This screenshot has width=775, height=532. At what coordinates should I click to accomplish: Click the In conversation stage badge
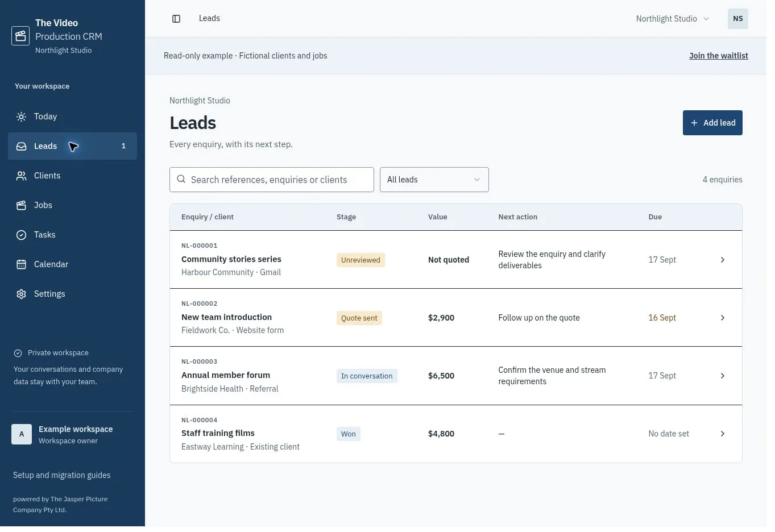click(367, 376)
